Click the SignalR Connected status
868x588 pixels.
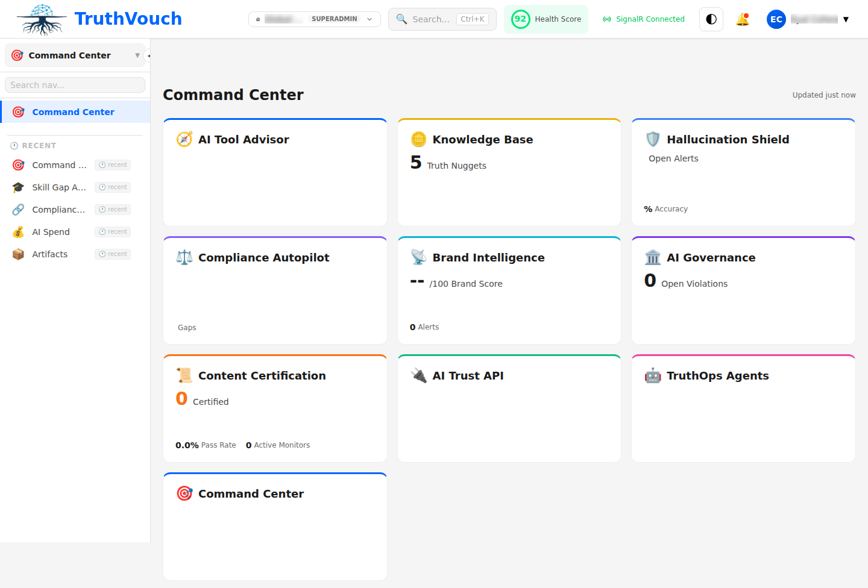pos(643,19)
